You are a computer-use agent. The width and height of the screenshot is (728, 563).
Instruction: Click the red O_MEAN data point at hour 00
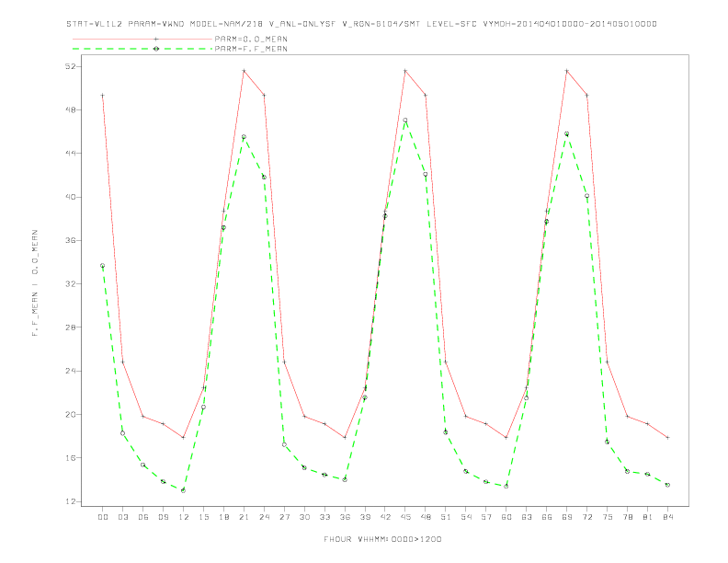103,96
